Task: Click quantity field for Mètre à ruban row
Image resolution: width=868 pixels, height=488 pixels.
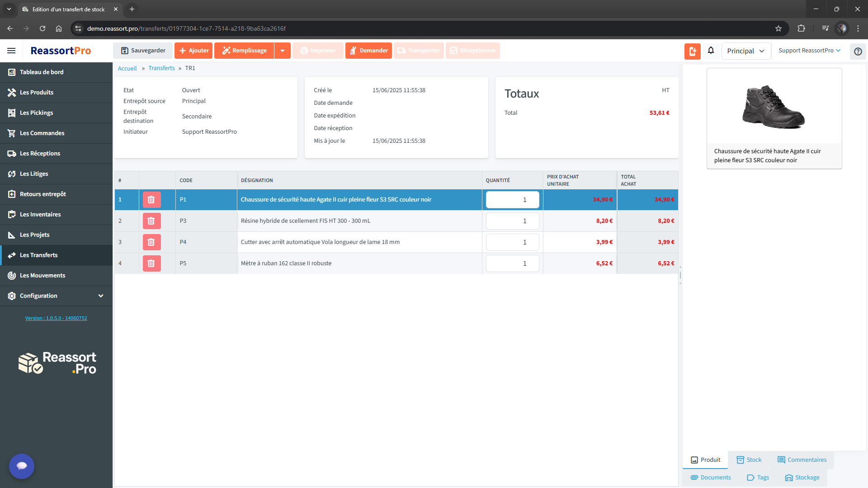Action: coord(512,263)
